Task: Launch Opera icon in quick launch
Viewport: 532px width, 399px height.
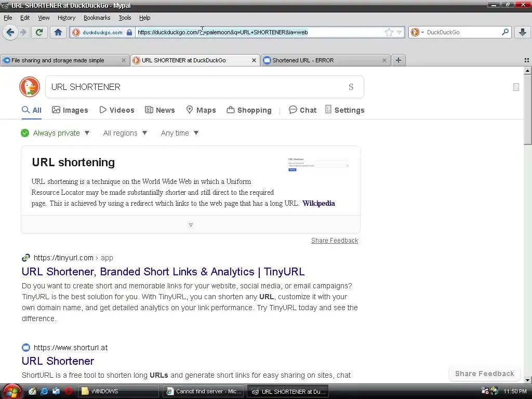Action: coord(68,391)
